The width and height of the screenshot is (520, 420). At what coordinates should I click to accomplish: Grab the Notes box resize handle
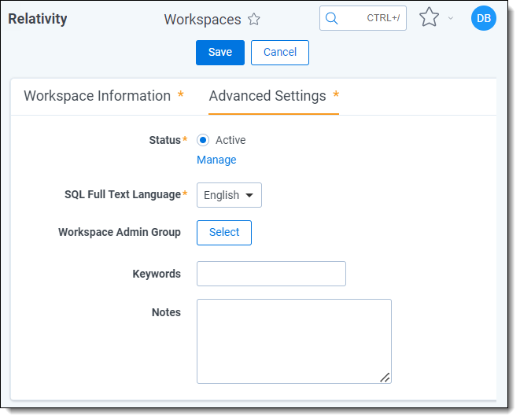pyautogui.click(x=385, y=378)
